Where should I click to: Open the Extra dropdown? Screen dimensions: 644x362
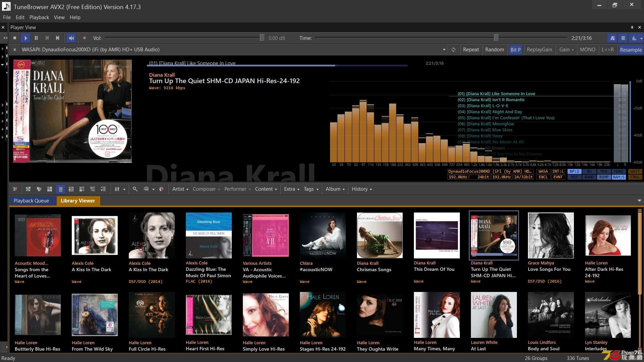[x=291, y=189]
